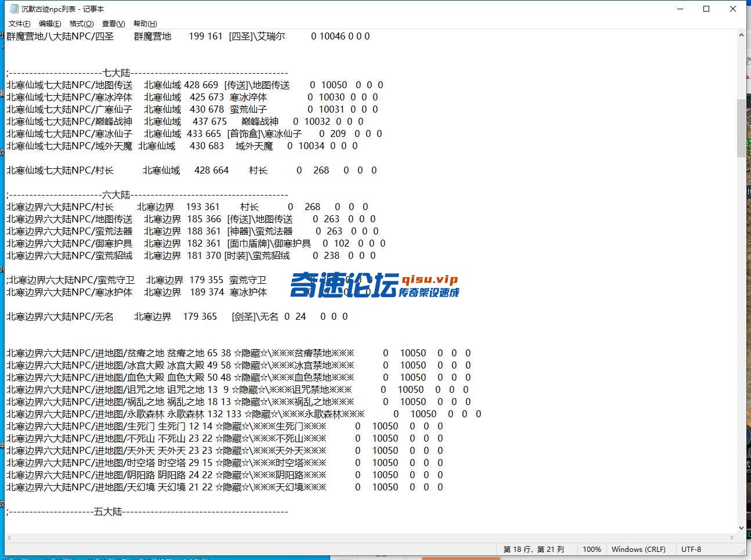This screenshot has width=751, height=560.
Task: Click the 群魔营地八大陆NPC/四圣 line
Action: click(x=188, y=36)
